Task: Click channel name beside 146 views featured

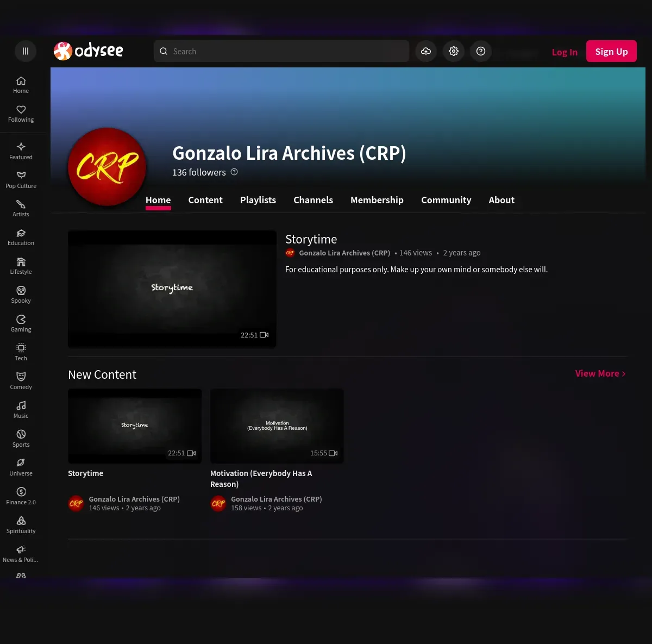Action: click(344, 253)
